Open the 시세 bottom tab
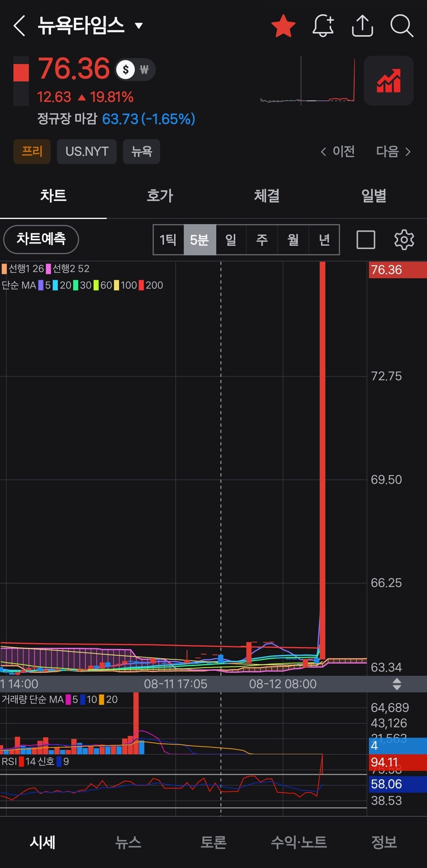 pyautogui.click(x=43, y=842)
